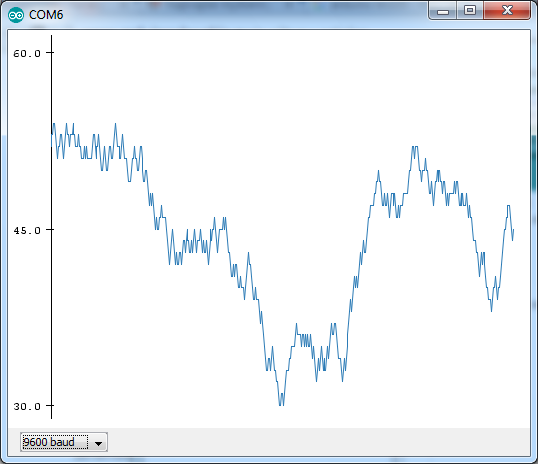
Task: Open the 9600 baud rate selector
Action: [x=64, y=442]
